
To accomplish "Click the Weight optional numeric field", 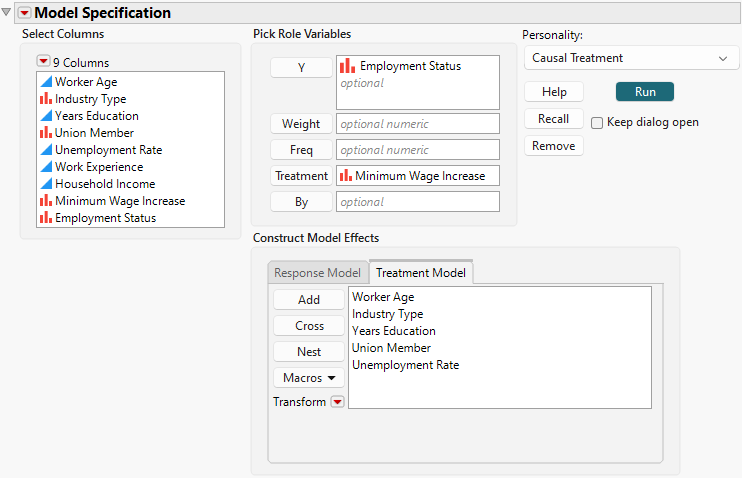I will click(x=417, y=124).
